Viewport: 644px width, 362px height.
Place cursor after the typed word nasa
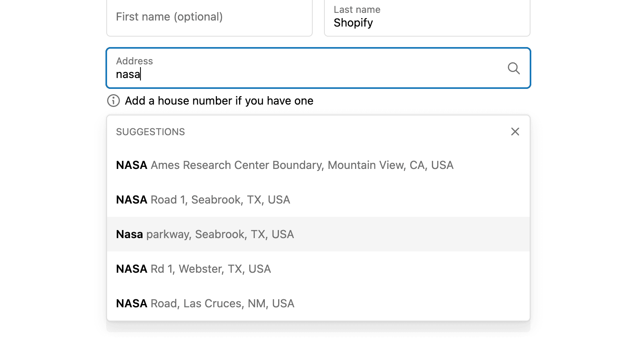(140, 74)
